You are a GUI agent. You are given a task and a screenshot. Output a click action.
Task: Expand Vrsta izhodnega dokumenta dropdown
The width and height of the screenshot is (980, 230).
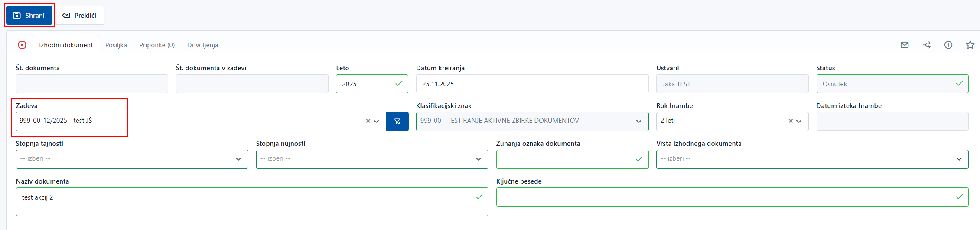tap(958, 159)
